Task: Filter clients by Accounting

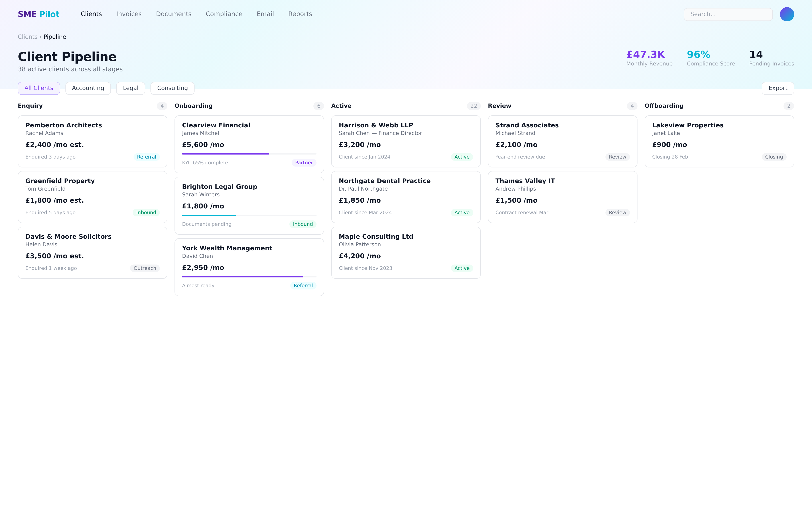Action: coord(88,88)
